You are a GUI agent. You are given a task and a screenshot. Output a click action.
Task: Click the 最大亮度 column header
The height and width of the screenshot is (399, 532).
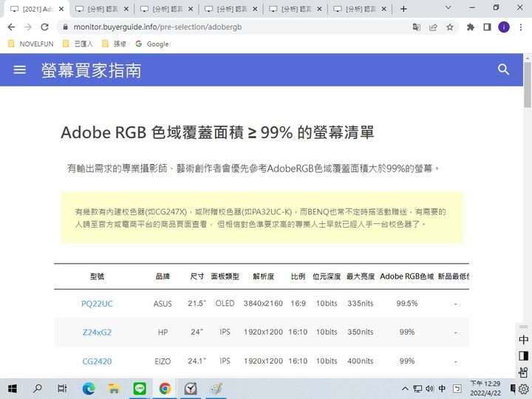coord(361,276)
